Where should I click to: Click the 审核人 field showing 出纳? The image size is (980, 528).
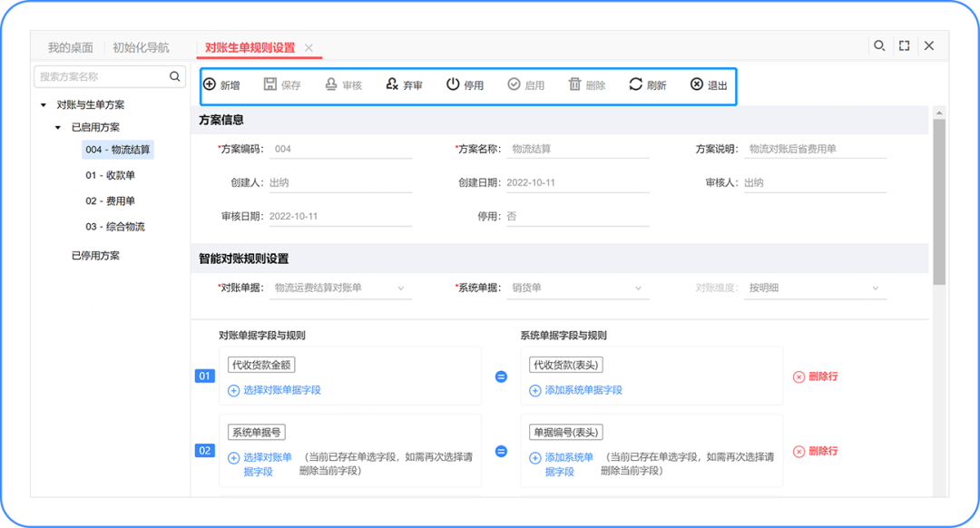coord(815,182)
